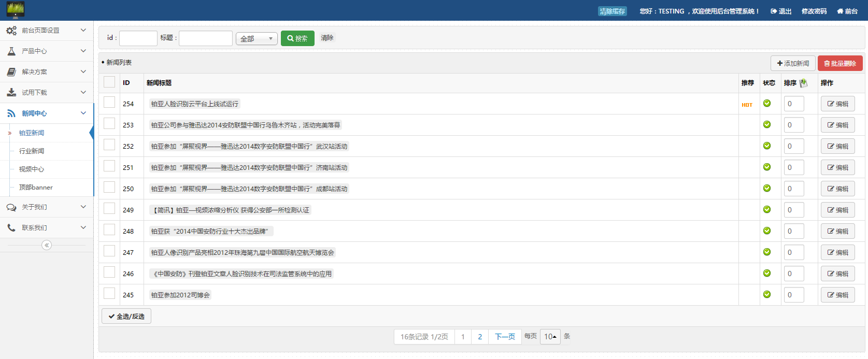Image resolution: width=868 pixels, height=359 pixels.
Task: Collapse the 新闻中心 menu chevron
Action: [x=83, y=113]
